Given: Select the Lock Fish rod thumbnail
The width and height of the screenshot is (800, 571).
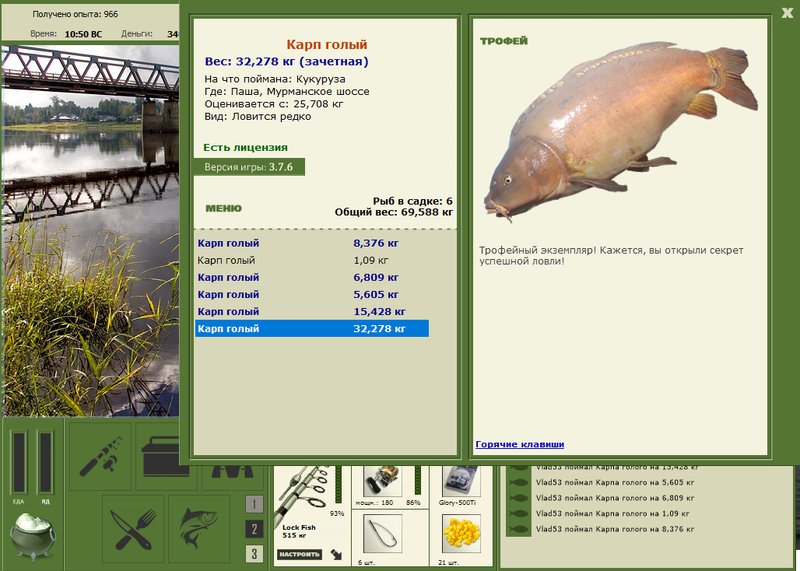Looking at the screenshot, I should coord(305,491).
